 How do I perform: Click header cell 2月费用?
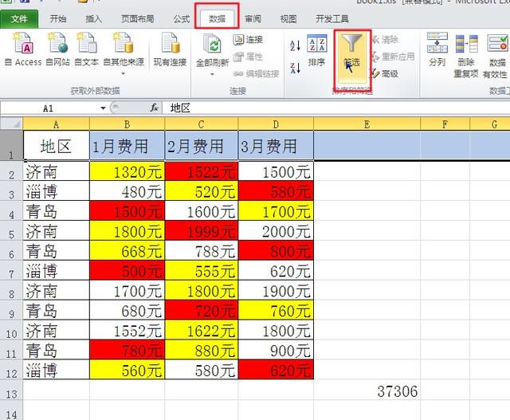pyautogui.click(x=202, y=146)
